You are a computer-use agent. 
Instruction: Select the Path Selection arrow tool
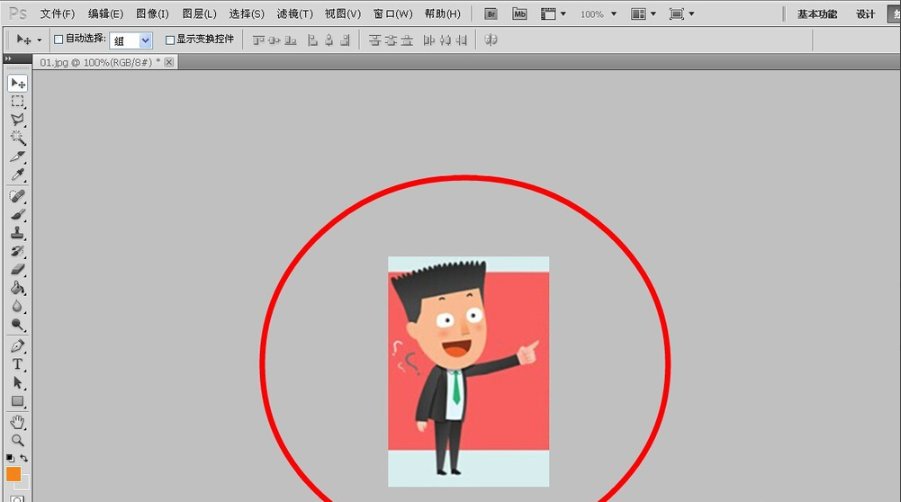[17, 383]
